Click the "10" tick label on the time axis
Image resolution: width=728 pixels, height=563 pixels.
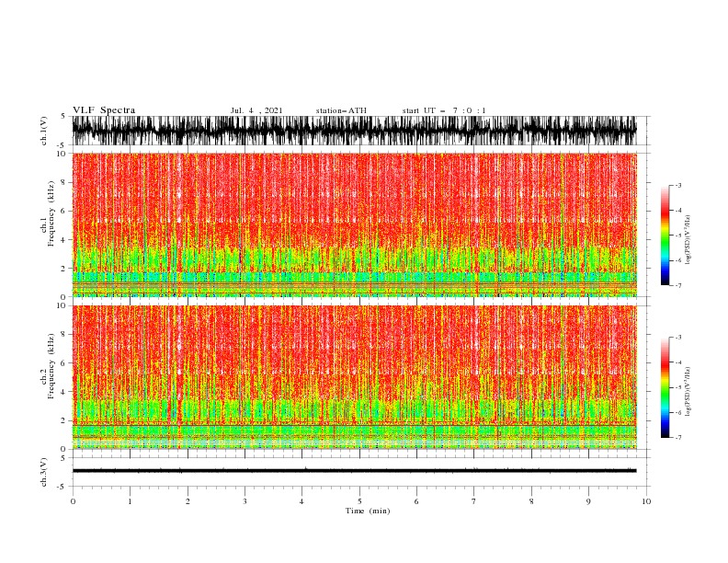click(x=646, y=501)
